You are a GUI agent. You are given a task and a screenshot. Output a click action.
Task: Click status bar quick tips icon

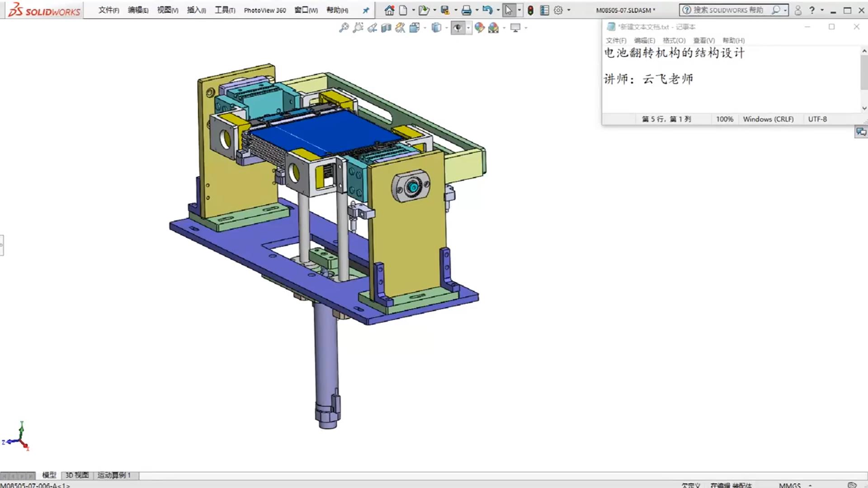pos(852,485)
